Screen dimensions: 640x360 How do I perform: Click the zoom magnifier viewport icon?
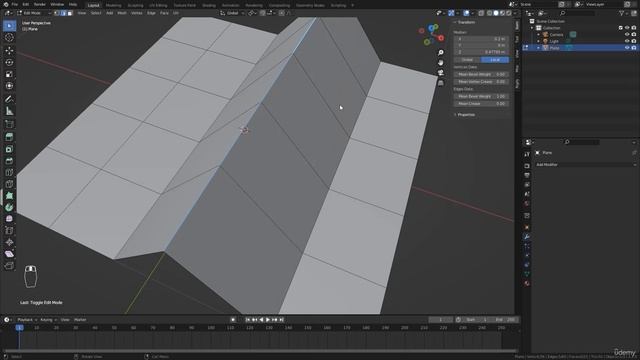coord(441,53)
